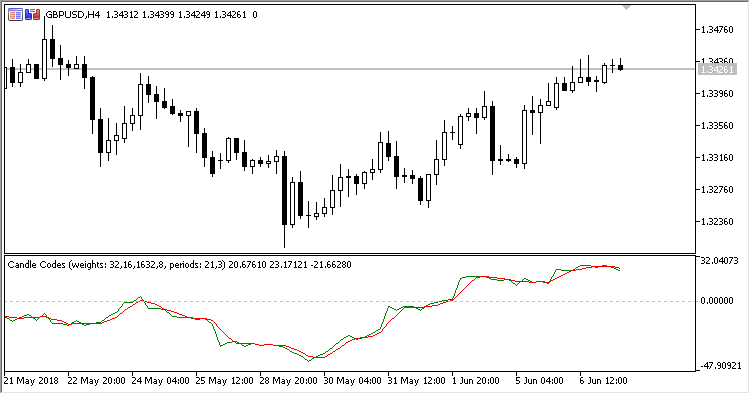
Task: Click the low value 1.34249
Action: pos(194,15)
